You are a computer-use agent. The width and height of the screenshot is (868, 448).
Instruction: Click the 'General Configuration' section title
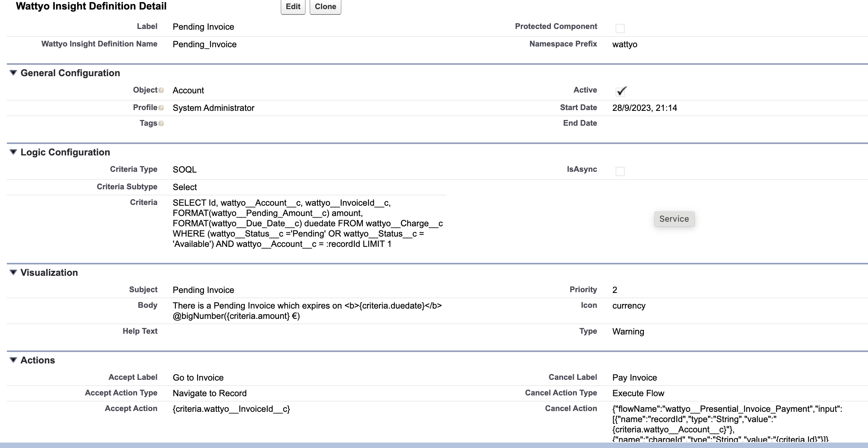(70, 73)
